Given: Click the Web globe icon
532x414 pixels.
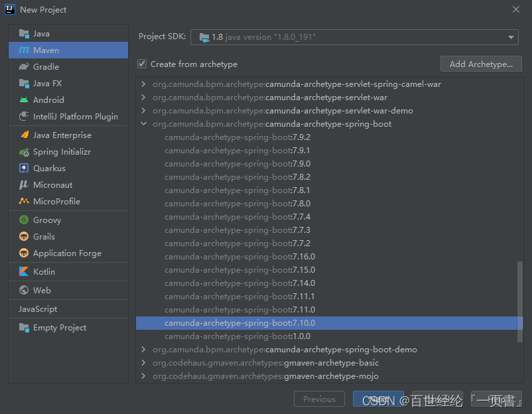Looking at the screenshot, I should point(24,290).
